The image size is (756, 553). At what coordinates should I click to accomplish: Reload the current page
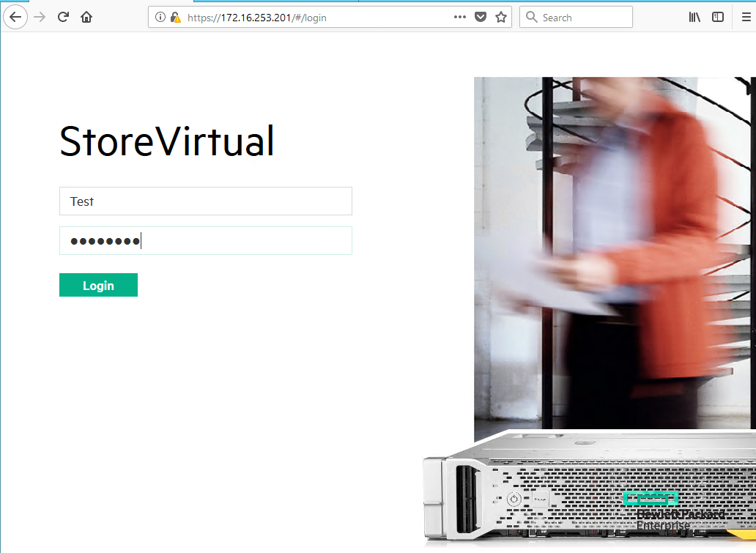coord(63,18)
